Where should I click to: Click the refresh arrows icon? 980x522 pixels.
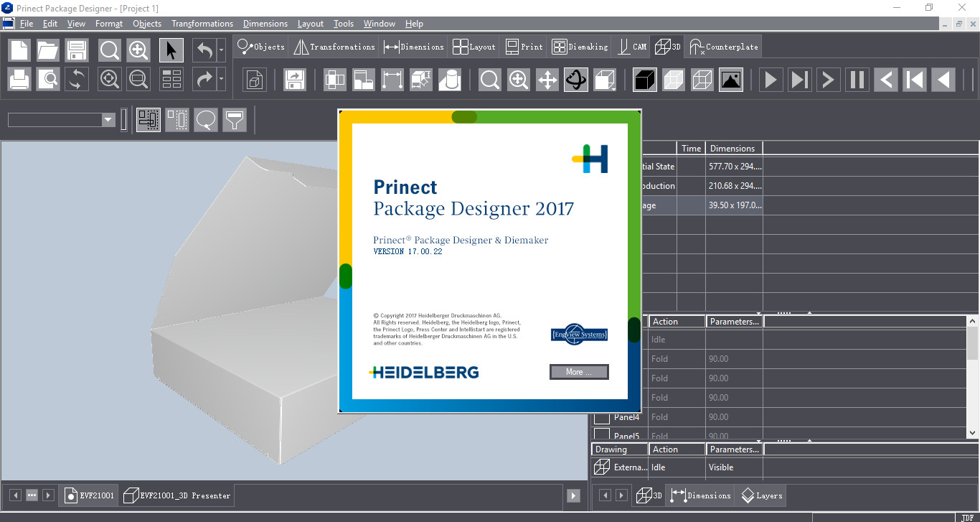click(77, 79)
